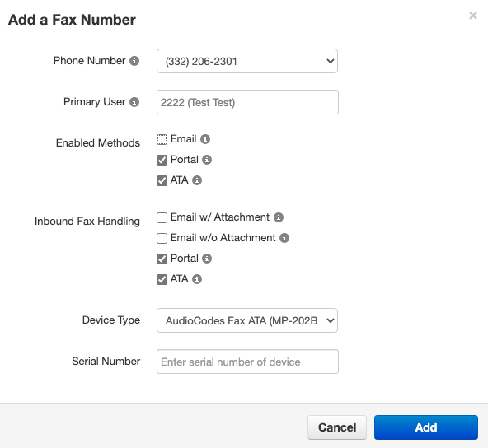Uncheck ATA under Enabled Methods
488x448 pixels.
coord(162,180)
